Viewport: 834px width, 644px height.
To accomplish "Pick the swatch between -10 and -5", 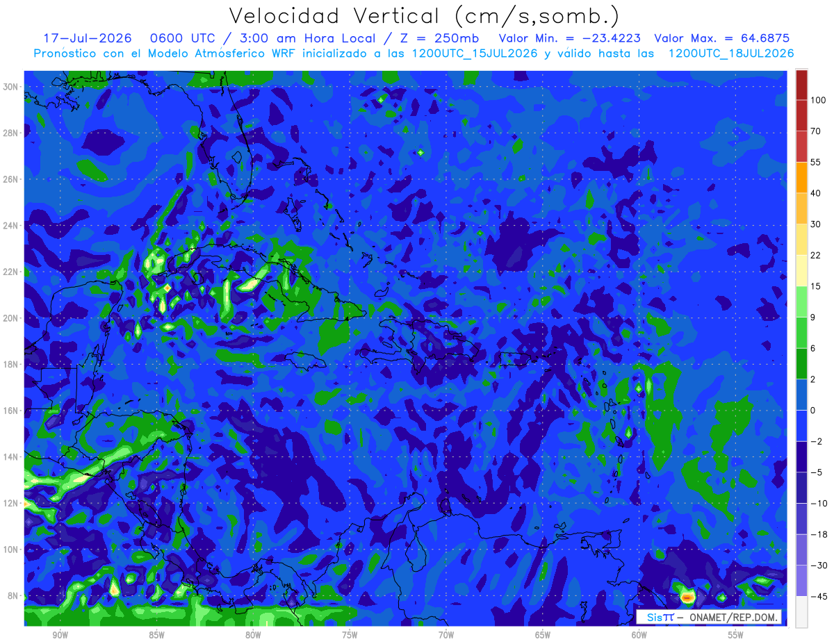I will [x=801, y=487].
